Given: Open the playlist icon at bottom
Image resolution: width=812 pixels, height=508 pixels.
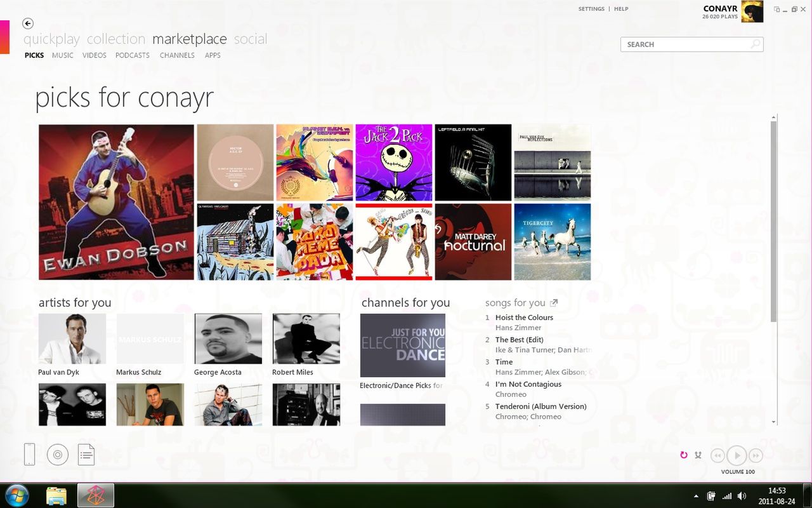Looking at the screenshot, I should pyautogui.click(x=86, y=455).
